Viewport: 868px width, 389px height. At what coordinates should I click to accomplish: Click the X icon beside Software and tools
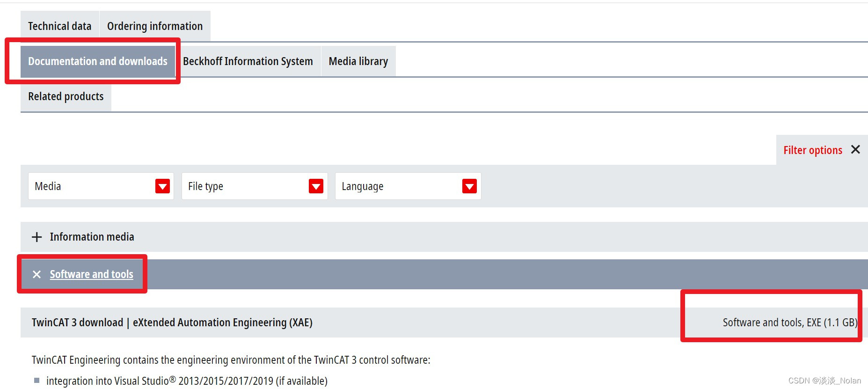pyautogui.click(x=37, y=274)
